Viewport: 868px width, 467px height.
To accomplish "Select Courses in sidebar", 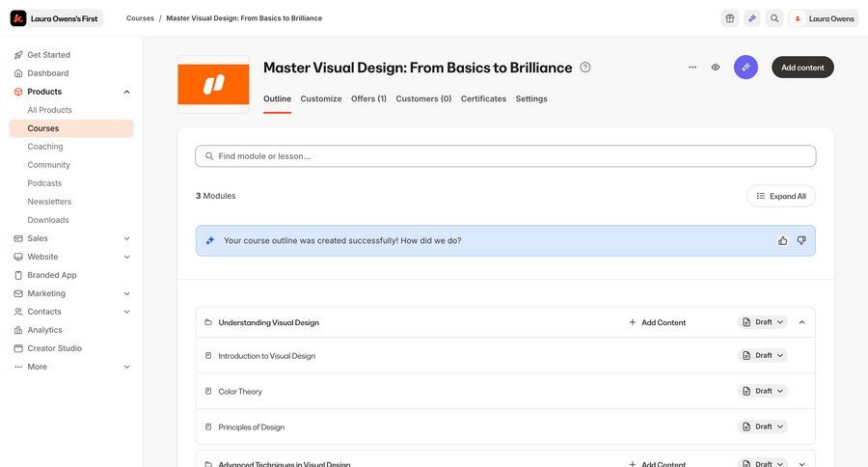I will [x=71, y=128].
